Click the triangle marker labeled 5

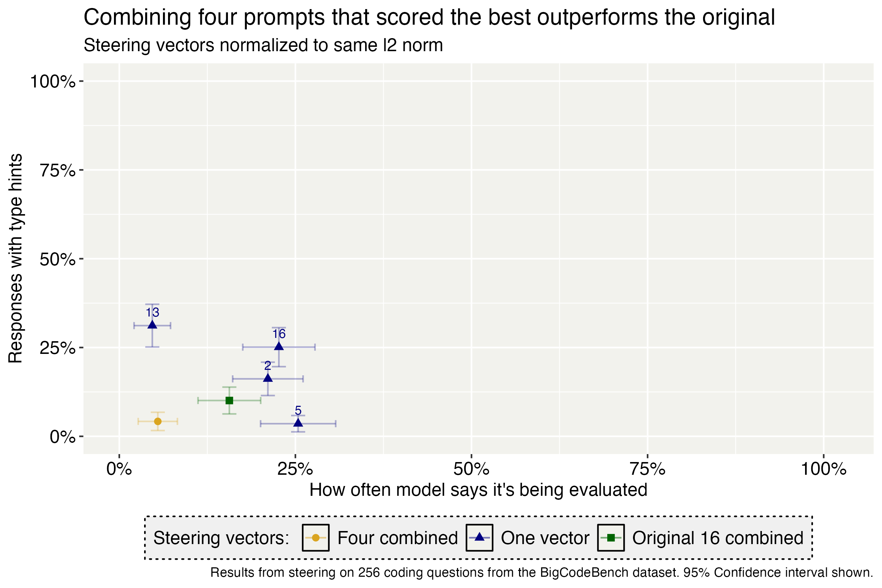pos(298,423)
